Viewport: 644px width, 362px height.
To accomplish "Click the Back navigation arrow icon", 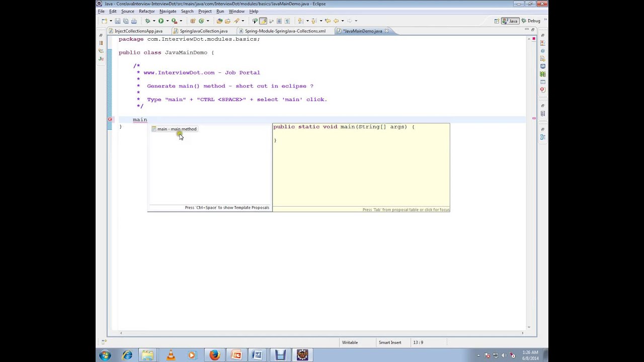I will [336, 21].
